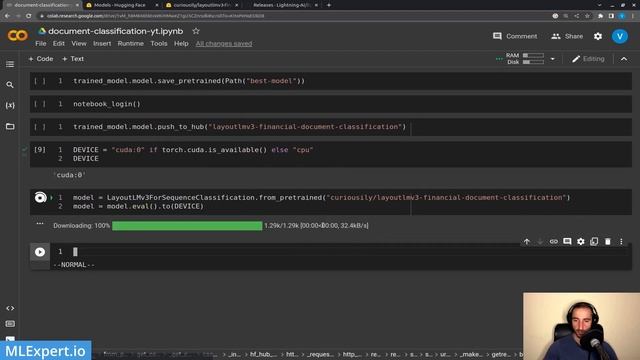Screen dimensions: 640x360
Task: Select the notebook_login() cell
Action: click(x=331, y=104)
